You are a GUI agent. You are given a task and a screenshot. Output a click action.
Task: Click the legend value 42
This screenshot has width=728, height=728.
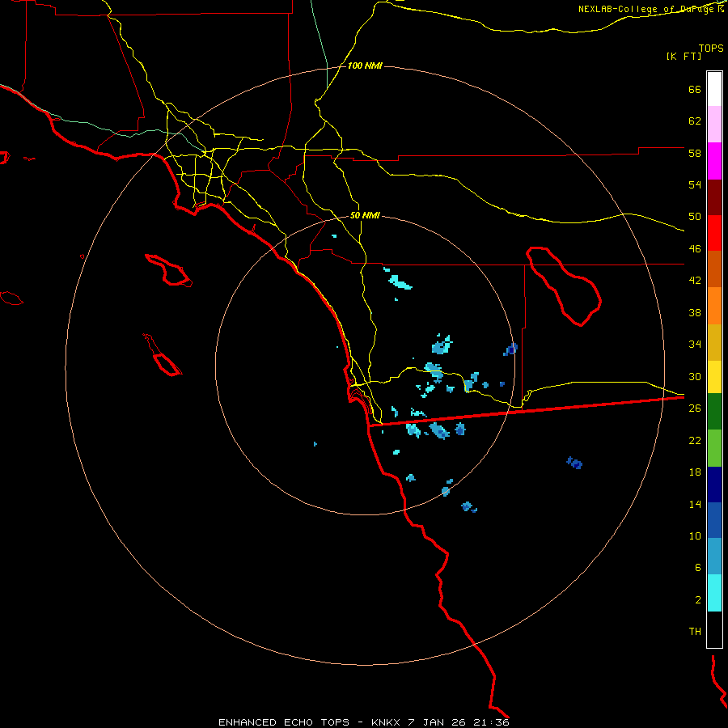click(x=695, y=281)
